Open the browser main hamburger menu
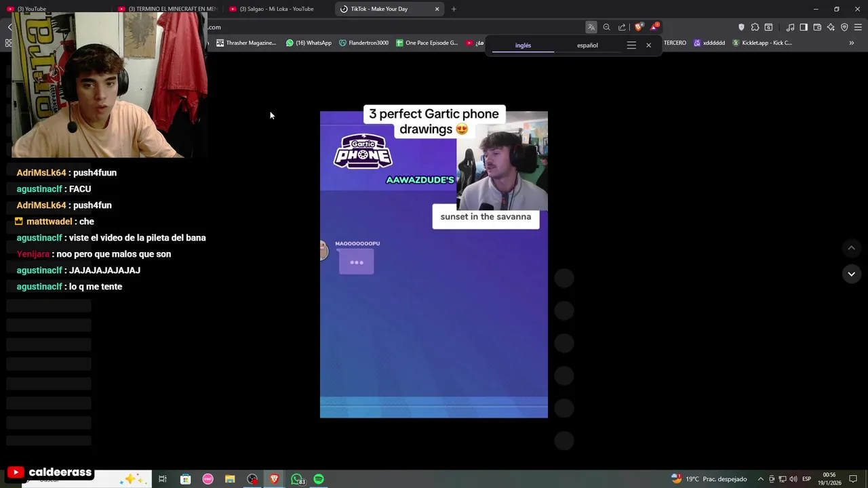This screenshot has height=488, width=868. point(858,27)
